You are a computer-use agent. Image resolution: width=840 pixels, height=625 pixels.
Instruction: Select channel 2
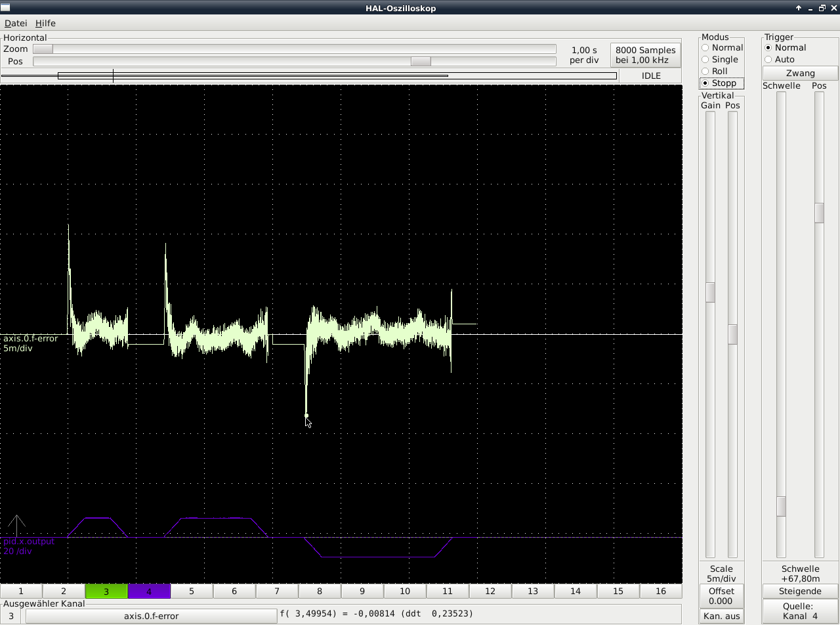click(x=64, y=592)
